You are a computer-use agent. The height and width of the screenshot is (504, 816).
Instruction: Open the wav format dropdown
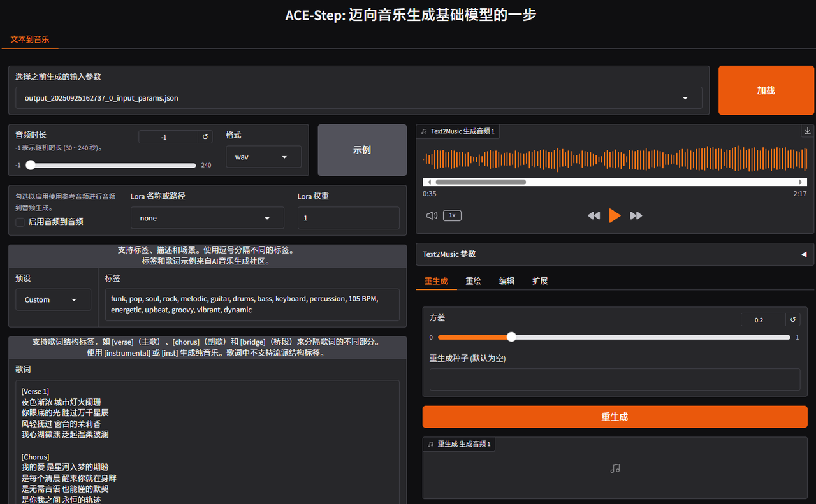(263, 157)
